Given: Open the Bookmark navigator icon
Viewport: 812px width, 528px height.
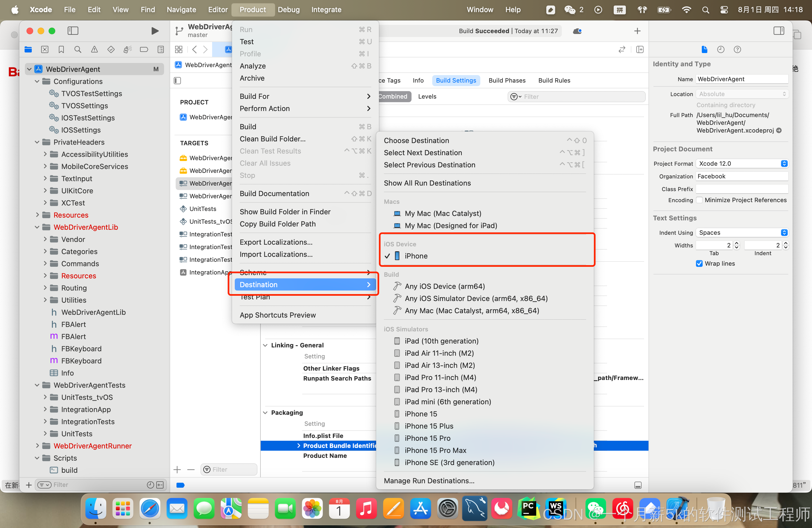Looking at the screenshot, I should tap(61, 49).
